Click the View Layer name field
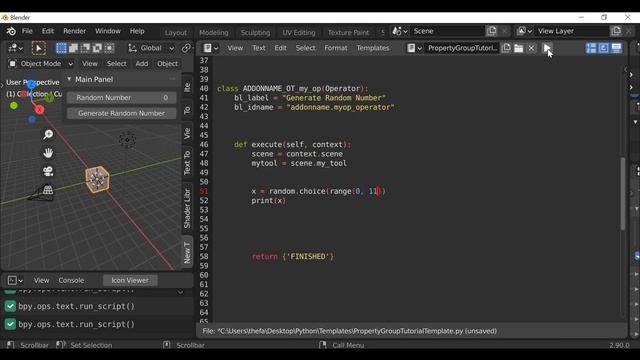This screenshot has height=360, width=640. pos(571,31)
